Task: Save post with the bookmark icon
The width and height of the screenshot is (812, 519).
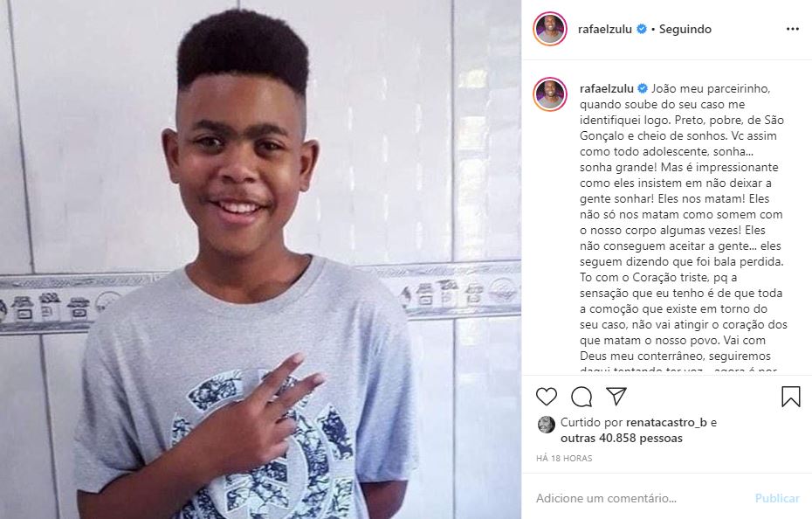Action: (x=791, y=397)
